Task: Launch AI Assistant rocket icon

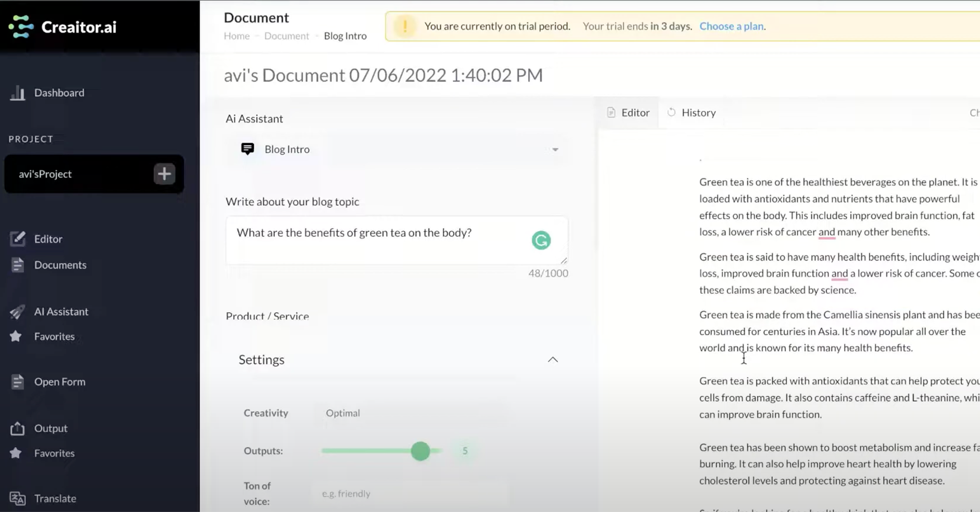Action: (17, 312)
